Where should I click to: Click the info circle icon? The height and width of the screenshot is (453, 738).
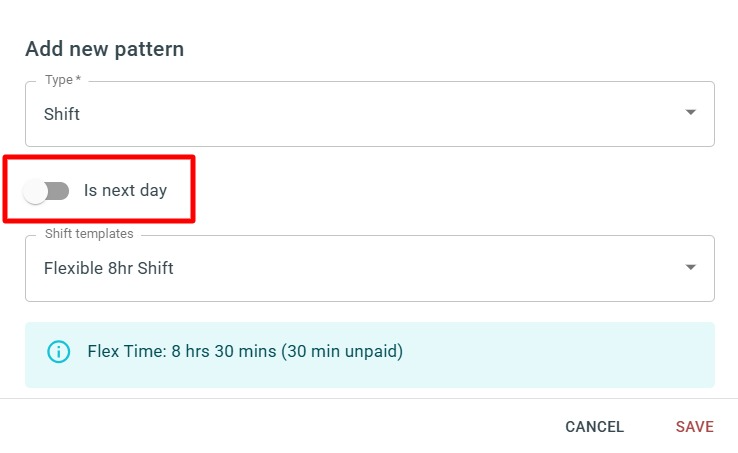click(x=59, y=351)
